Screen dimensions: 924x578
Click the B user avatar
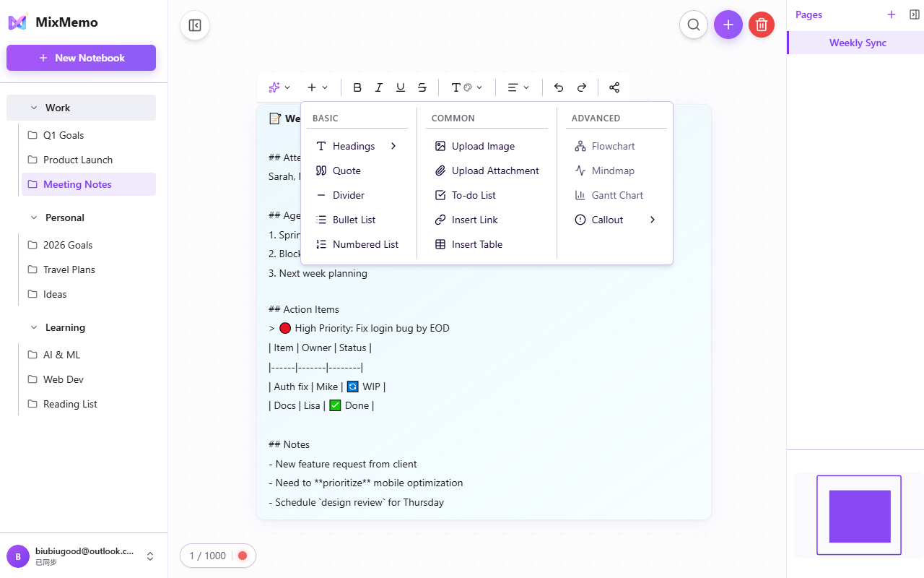click(x=18, y=556)
